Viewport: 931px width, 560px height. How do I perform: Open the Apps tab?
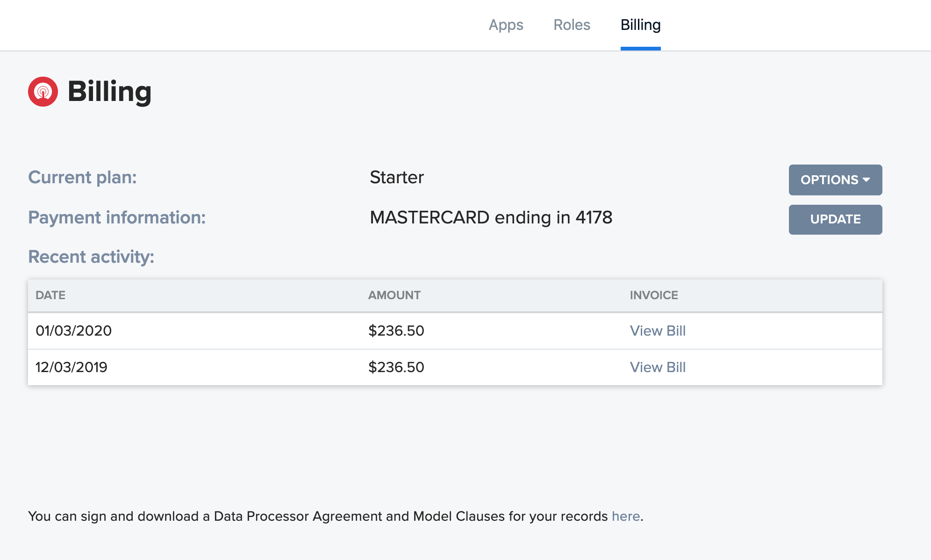[506, 25]
